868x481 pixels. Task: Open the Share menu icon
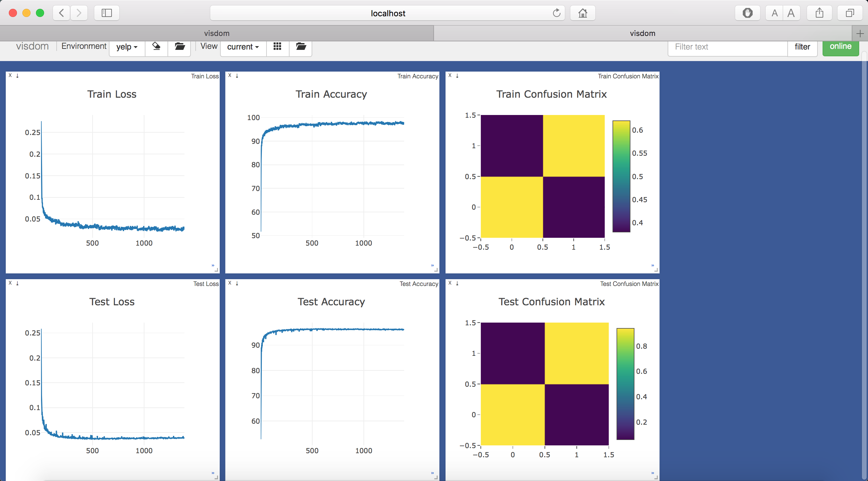coord(819,13)
